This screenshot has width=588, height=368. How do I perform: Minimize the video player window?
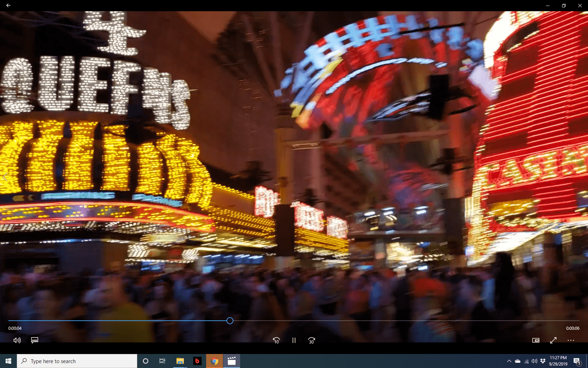pos(548,6)
